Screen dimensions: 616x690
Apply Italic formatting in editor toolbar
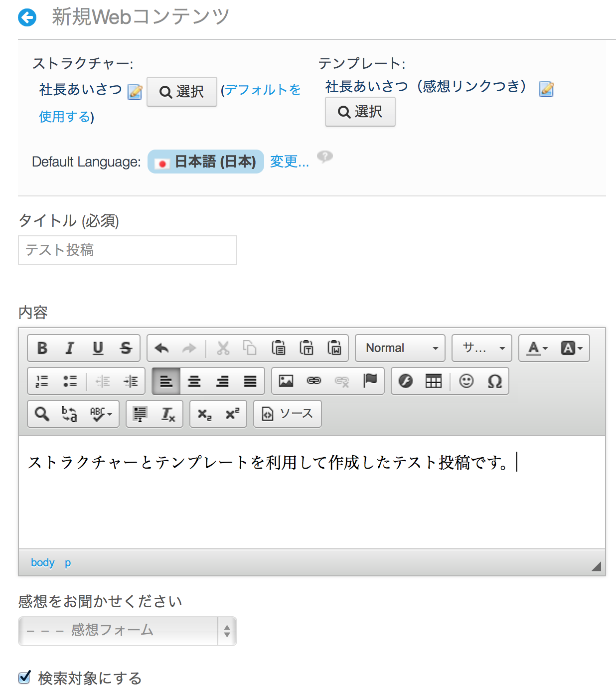(70, 348)
